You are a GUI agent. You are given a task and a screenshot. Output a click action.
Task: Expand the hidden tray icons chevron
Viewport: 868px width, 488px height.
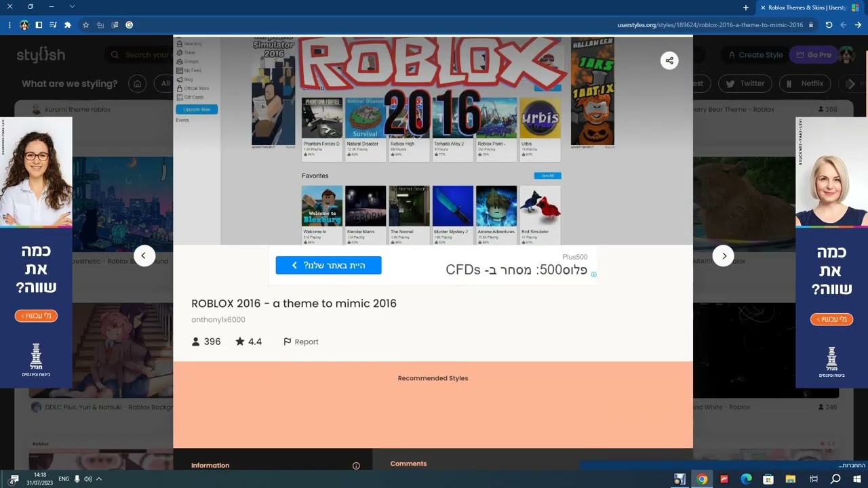click(99, 479)
